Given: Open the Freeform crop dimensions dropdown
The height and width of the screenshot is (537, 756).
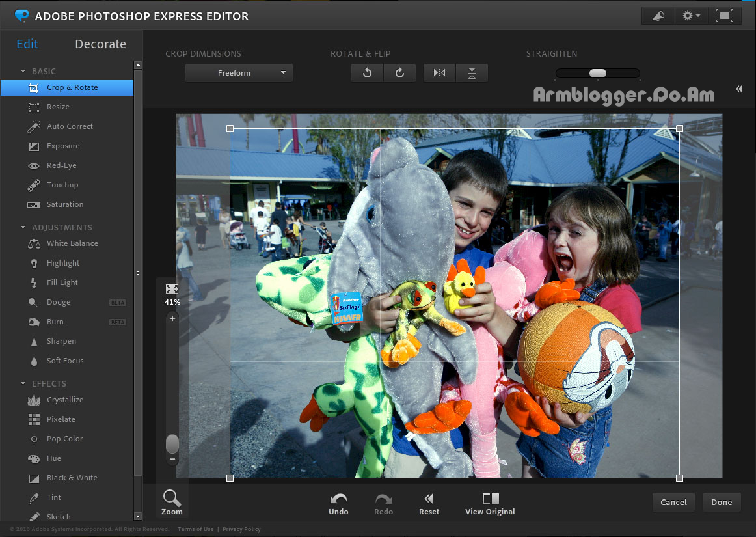Looking at the screenshot, I should pos(239,73).
